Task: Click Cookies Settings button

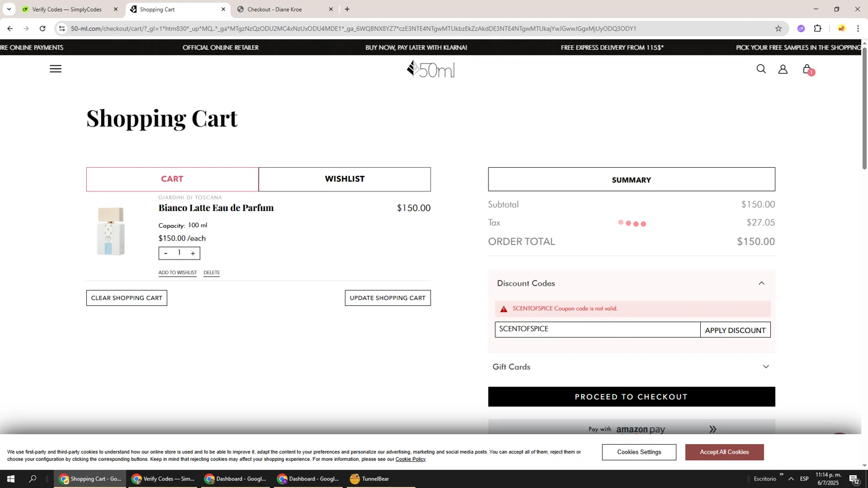Action: [639, 452]
